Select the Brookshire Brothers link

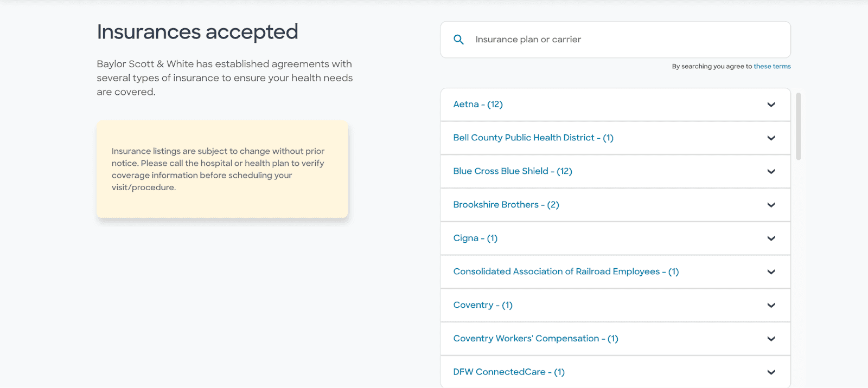pos(506,204)
